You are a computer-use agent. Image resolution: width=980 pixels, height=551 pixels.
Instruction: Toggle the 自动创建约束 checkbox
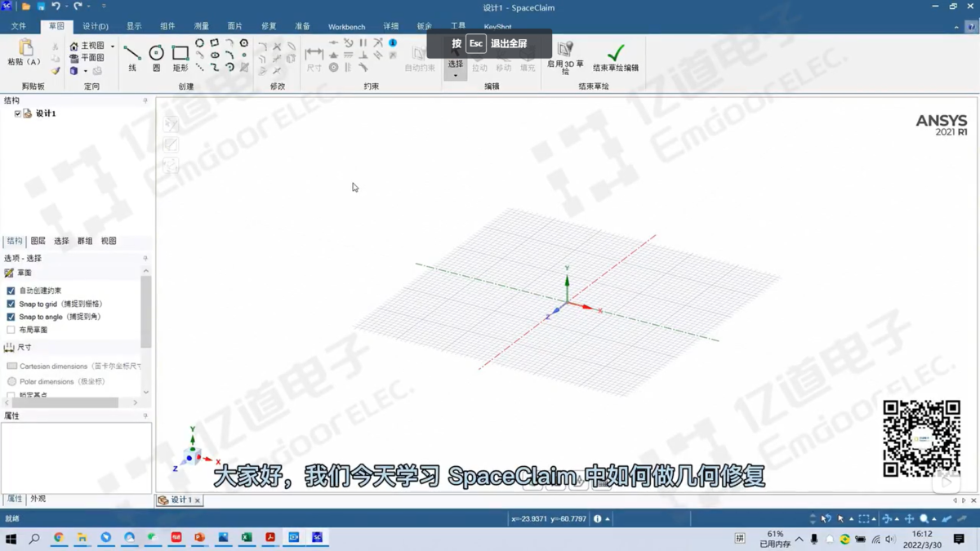11,291
